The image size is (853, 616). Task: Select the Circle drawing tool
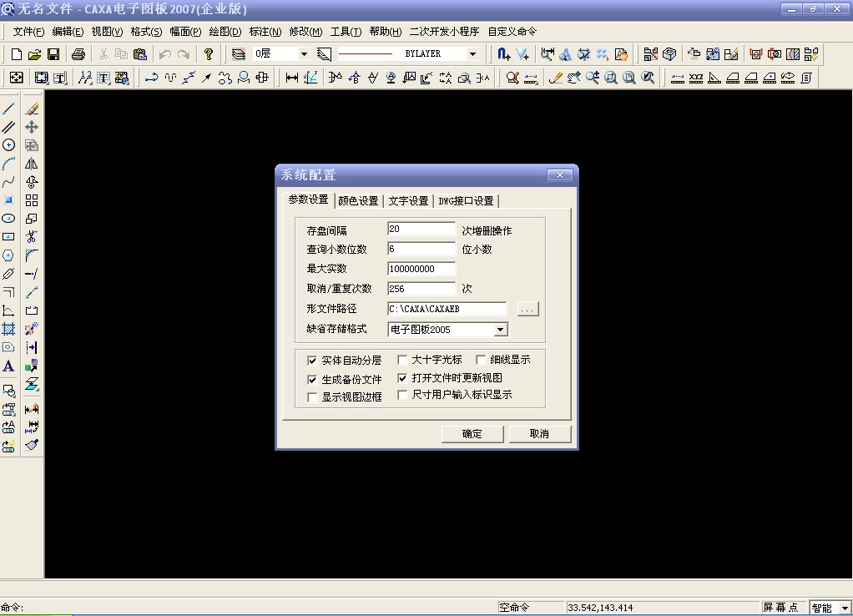coord(8,145)
